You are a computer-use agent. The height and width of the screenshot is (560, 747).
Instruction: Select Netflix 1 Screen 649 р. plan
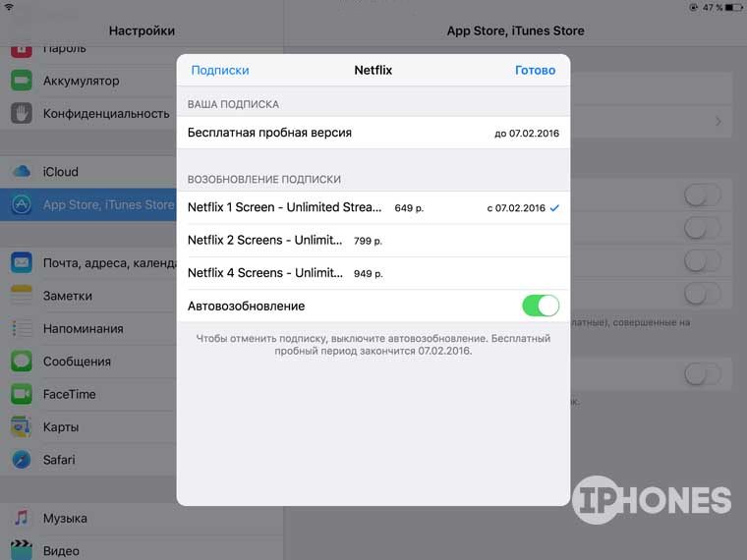pos(373,207)
